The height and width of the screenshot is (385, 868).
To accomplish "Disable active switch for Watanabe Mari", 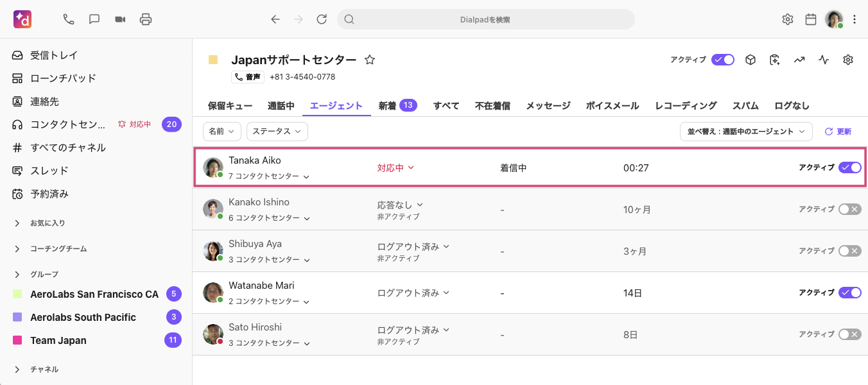I will tap(849, 293).
